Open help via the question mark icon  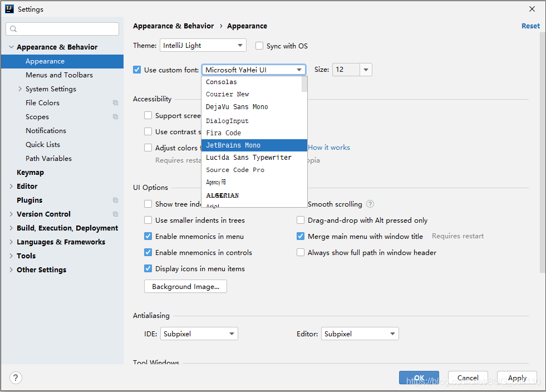click(15, 378)
